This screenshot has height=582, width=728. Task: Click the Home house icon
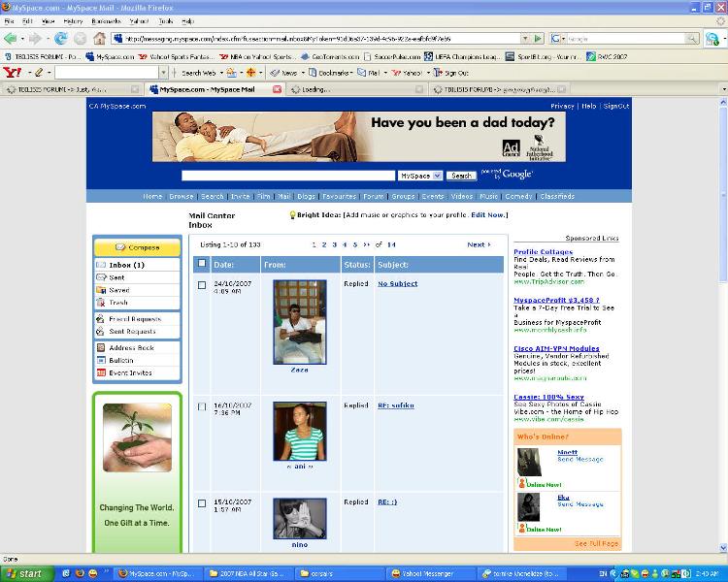pyautogui.click(x=99, y=38)
